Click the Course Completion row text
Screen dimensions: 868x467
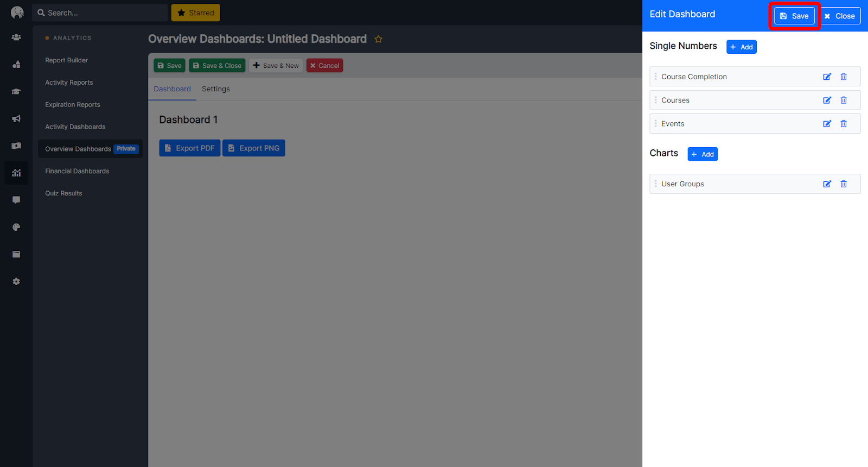point(694,77)
